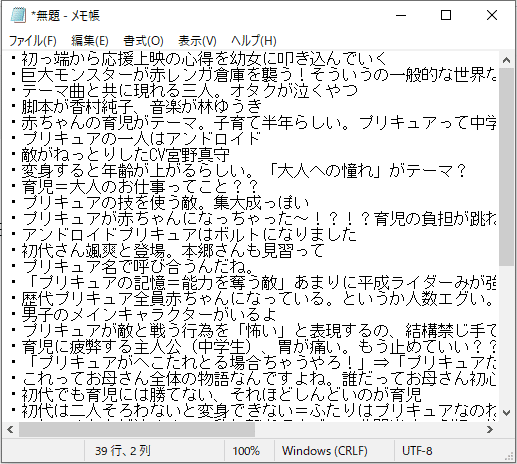Click the vertical scrollbar down arrow
Screen dimensions: 517x464
click(506, 413)
